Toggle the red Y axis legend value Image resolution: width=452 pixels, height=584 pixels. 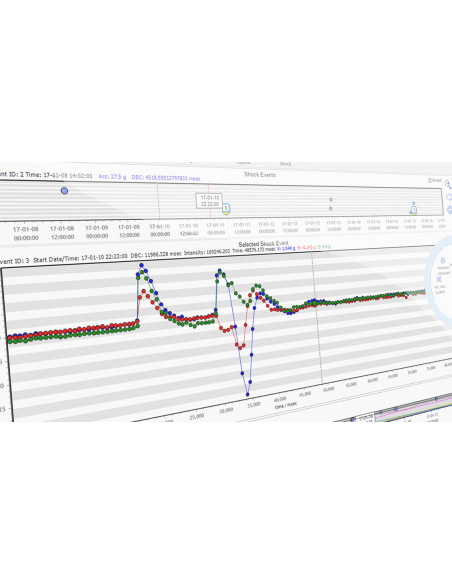[306, 247]
